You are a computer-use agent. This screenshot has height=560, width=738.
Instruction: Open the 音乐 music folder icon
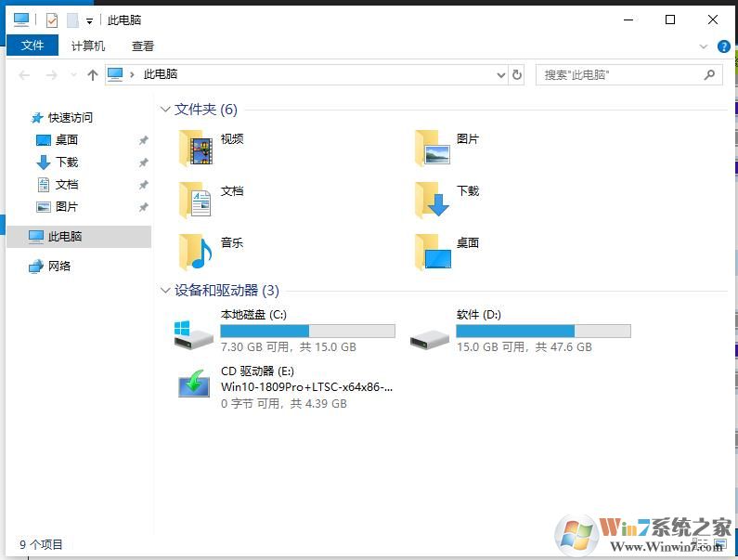pos(196,252)
